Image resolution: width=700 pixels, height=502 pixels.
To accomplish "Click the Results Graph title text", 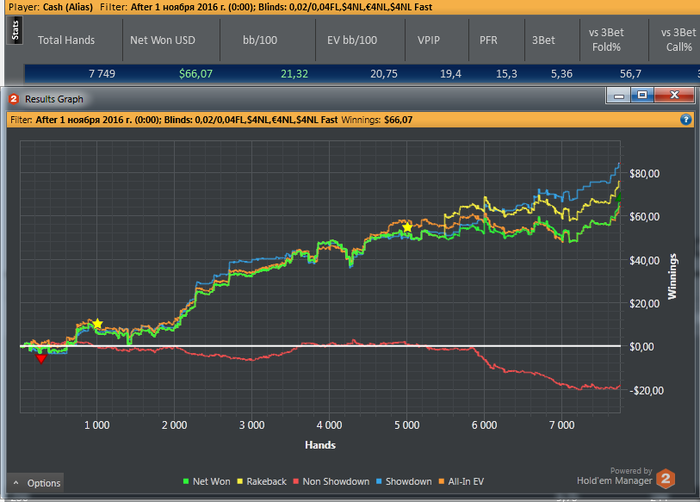I will pyautogui.click(x=54, y=99).
